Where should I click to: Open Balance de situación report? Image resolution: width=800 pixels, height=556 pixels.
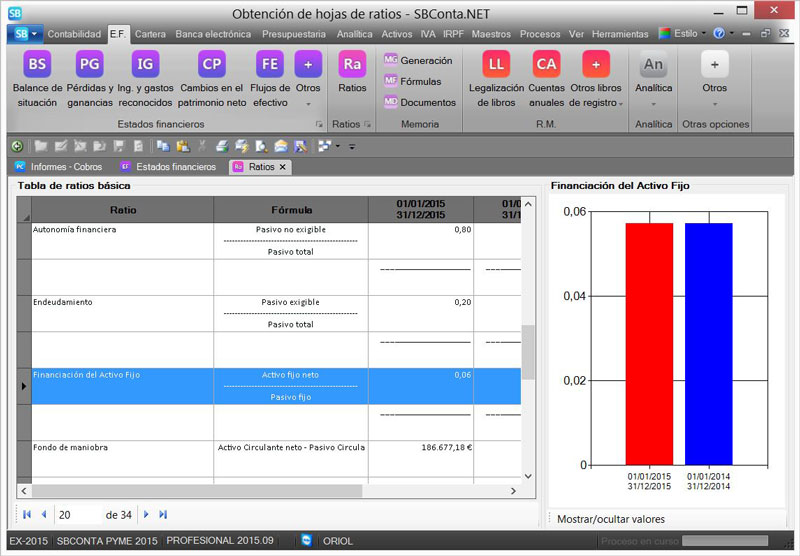coord(37,65)
